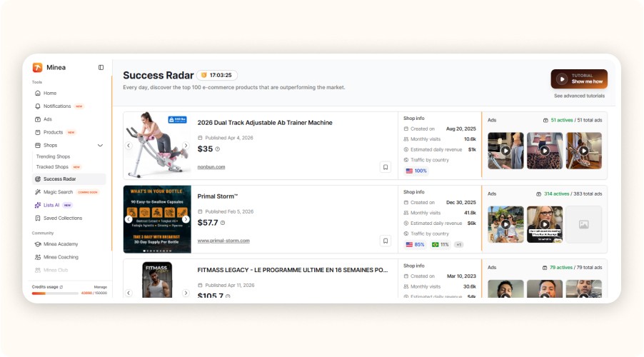644x357 pixels.
Task: Select Success Radar in the sidebar
Action: click(x=69, y=179)
